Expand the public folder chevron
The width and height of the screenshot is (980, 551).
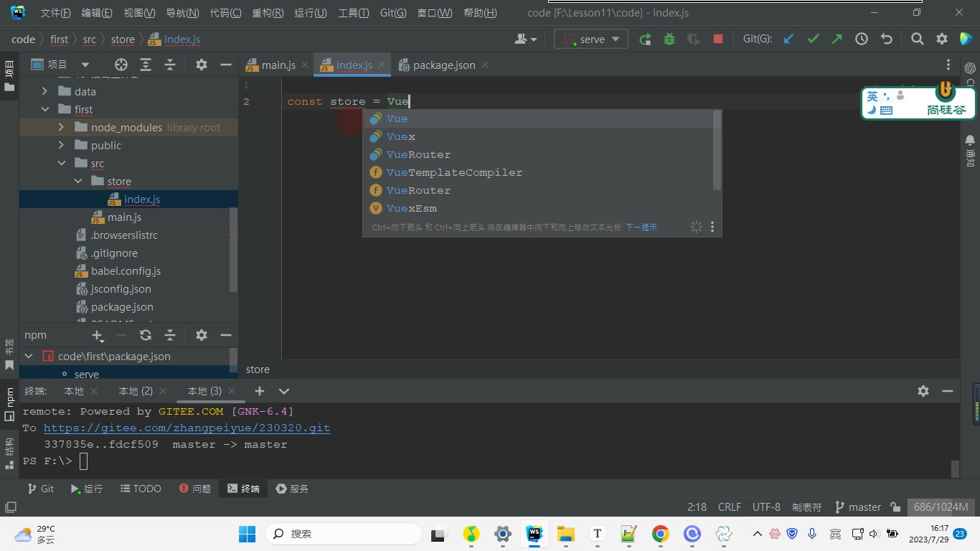[x=61, y=145]
